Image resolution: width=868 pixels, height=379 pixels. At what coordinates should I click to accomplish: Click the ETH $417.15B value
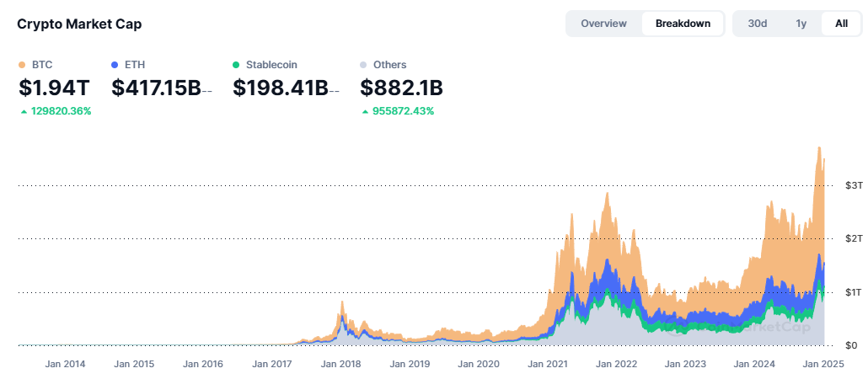click(x=156, y=88)
